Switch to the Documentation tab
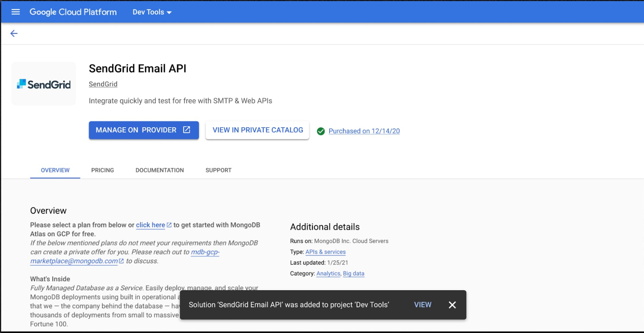The image size is (644, 333). click(160, 170)
